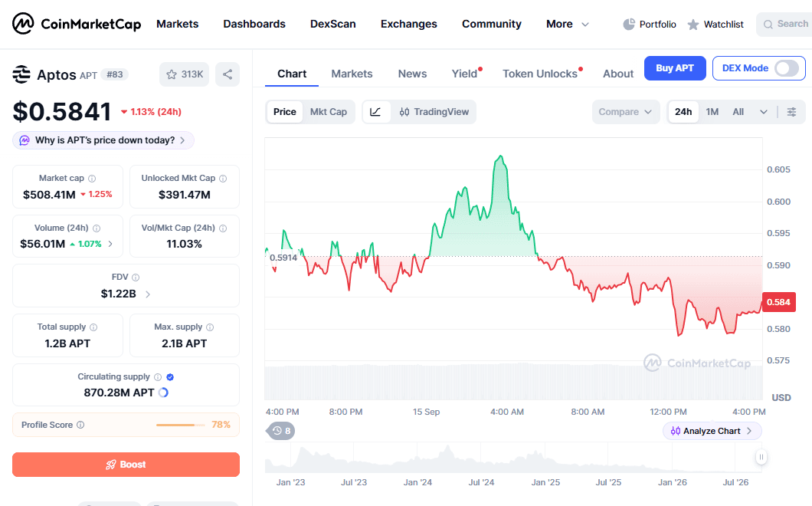This screenshot has width=812, height=506.
Task: Click the verified badge by Circulating supply
Action: [170, 377]
